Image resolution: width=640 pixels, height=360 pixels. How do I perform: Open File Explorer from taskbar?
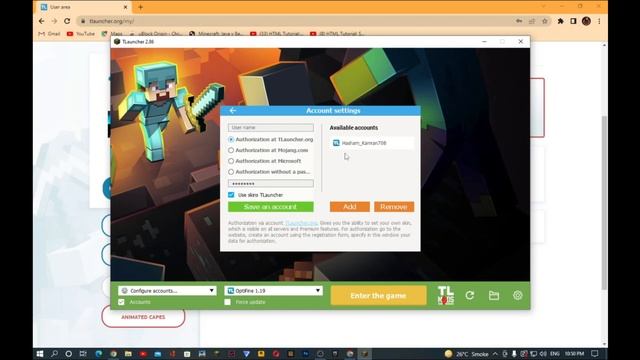(x=128, y=354)
